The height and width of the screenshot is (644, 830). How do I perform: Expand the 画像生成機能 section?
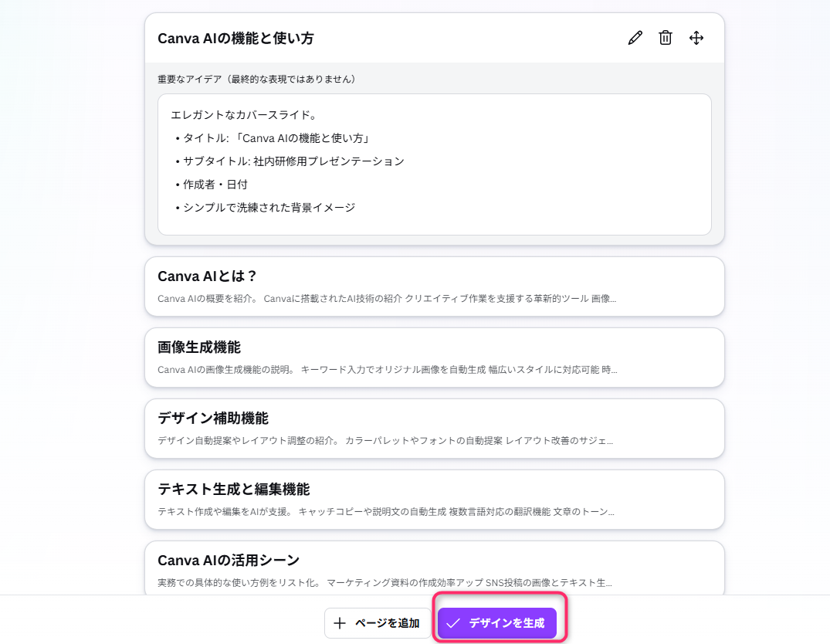point(434,357)
